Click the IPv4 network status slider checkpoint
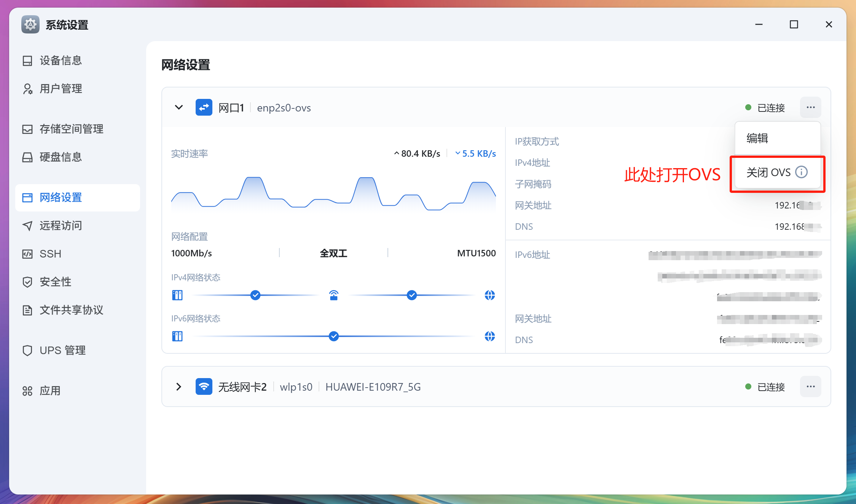The height and width of the screenshot is (504, 856). point(255,295)
